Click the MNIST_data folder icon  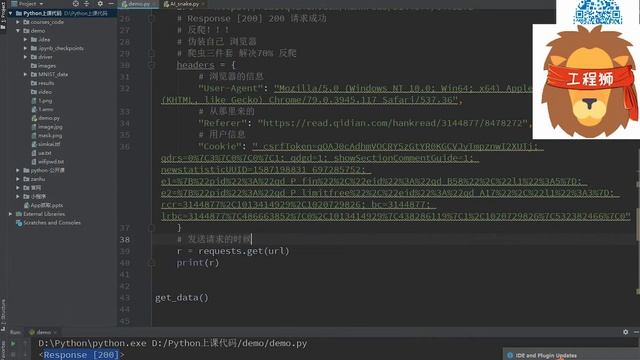34,74
